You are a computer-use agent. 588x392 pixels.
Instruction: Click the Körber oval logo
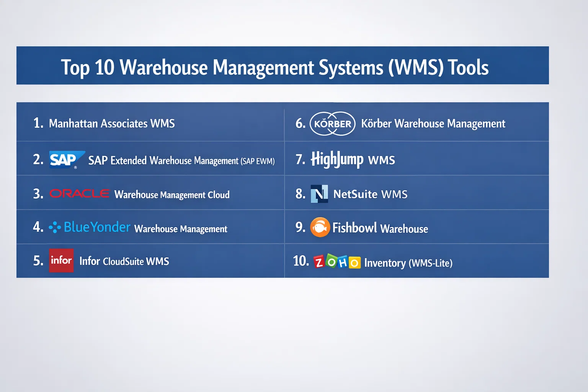[x=332, y=124]
